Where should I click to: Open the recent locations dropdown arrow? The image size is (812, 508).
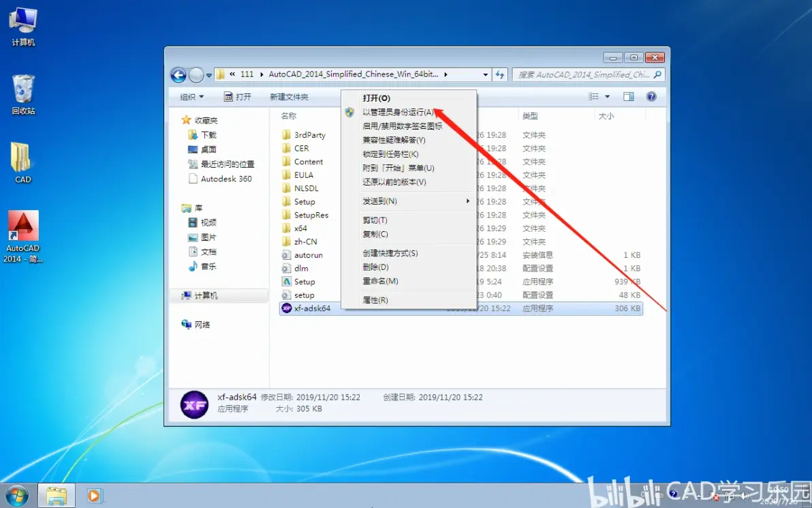(x=208, y=75)
